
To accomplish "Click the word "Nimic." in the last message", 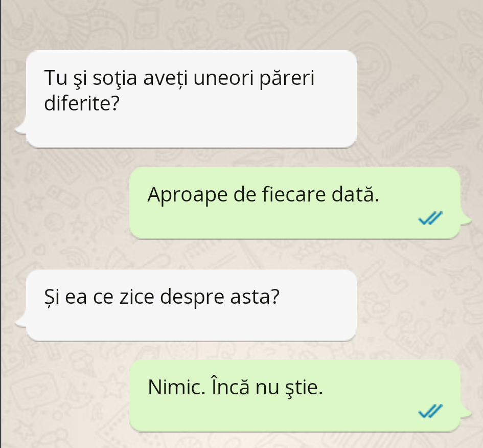I will click(176, 387).
